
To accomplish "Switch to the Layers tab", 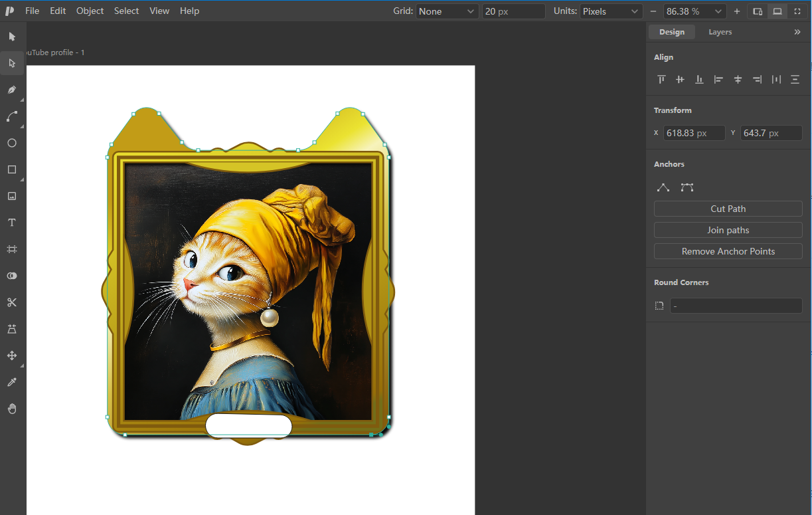I will click(x=720, y=32).
